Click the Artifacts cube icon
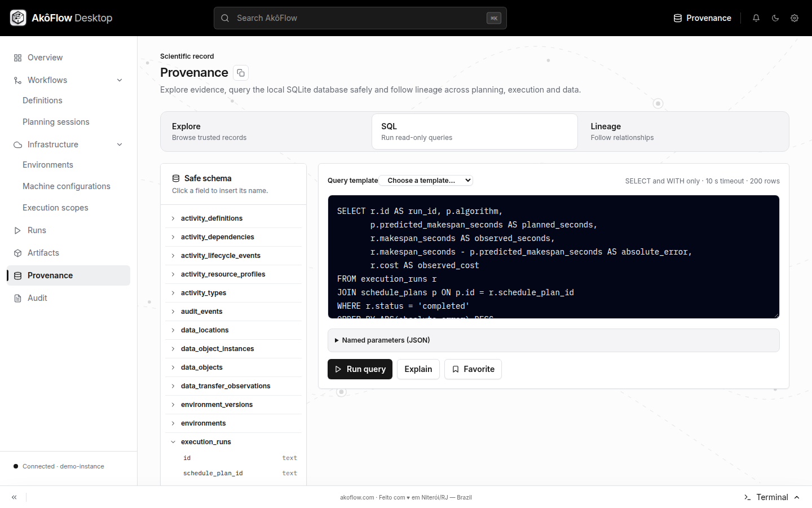812x508 pixels. pos(17,253)
